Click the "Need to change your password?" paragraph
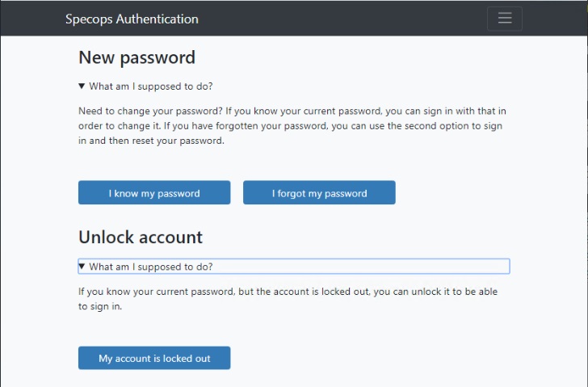This screenshot has height=387, width=588. point(292,111)
